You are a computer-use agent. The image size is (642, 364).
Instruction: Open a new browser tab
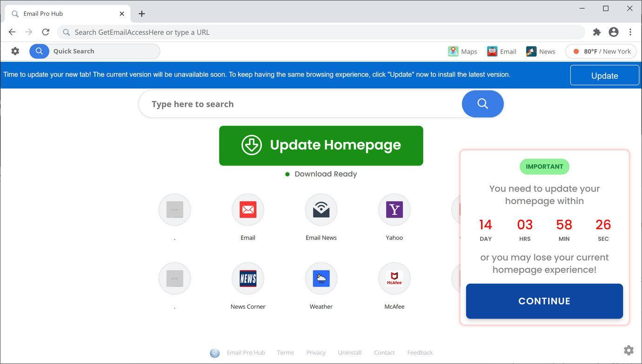pos(142,14)
